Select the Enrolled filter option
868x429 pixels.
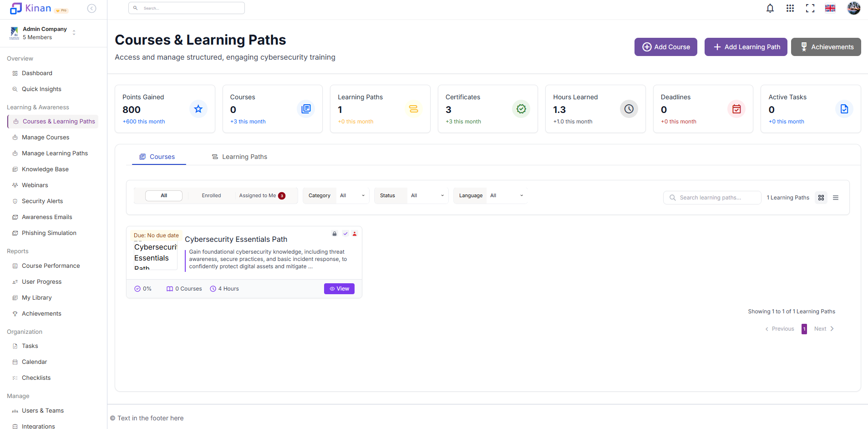[211, 195]
